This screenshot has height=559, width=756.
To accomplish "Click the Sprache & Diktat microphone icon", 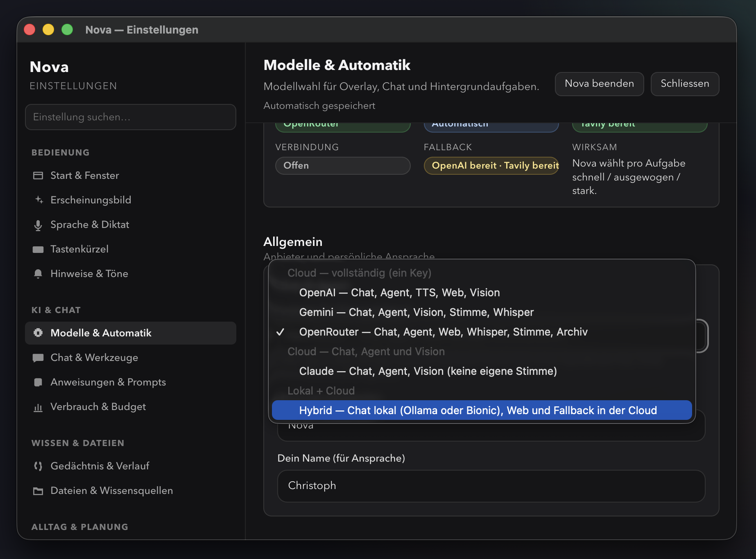I will pyautogui.click(x=38, y=225).
